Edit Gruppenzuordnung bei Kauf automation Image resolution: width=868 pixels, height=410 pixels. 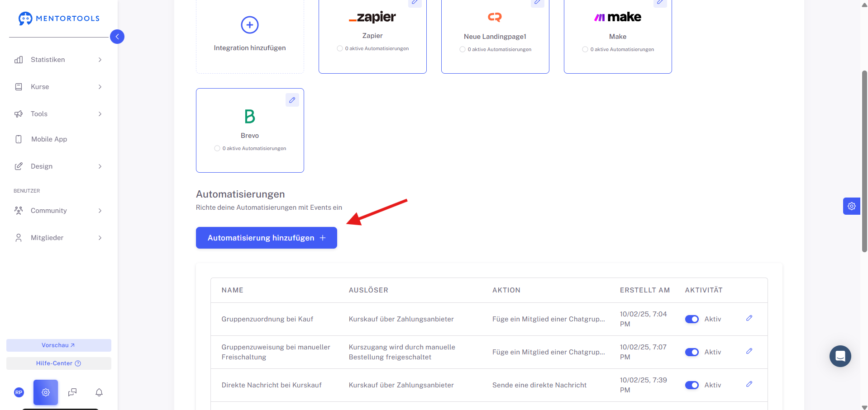pos(749,318)
